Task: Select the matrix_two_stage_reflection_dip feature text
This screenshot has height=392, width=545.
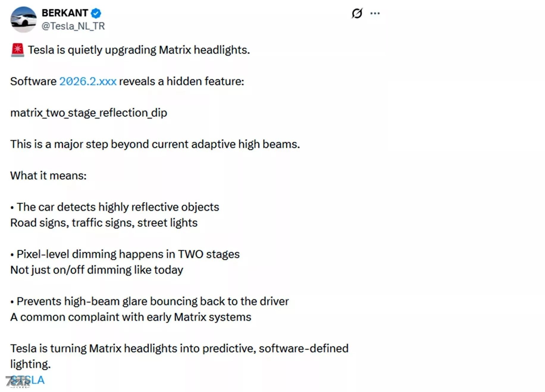Action: click(x=88, y=113)
